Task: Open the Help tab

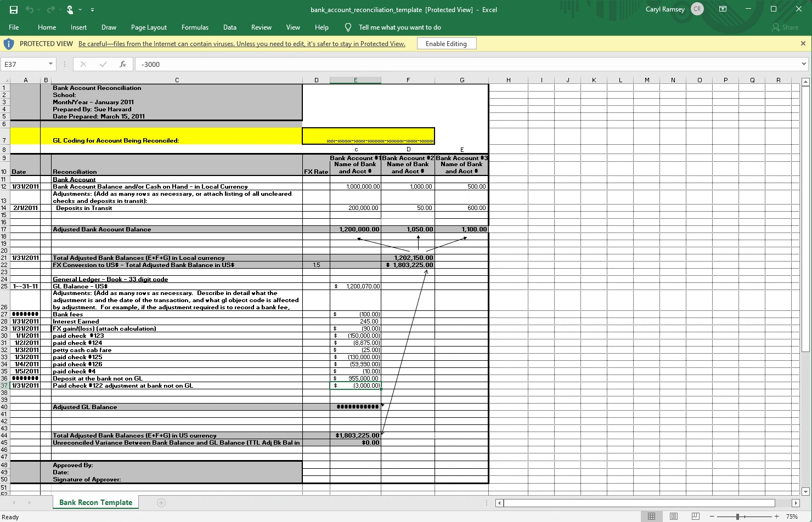Action: point(322,27)
